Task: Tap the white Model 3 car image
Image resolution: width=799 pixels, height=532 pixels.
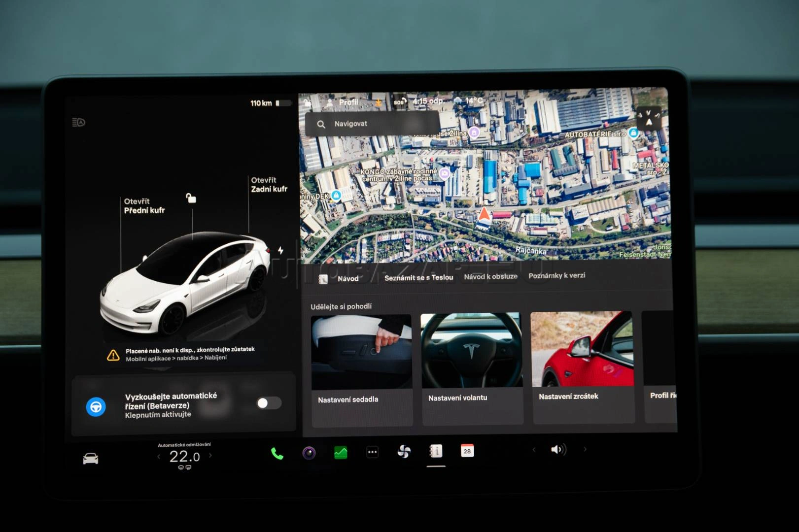Action: click(185, 283)
